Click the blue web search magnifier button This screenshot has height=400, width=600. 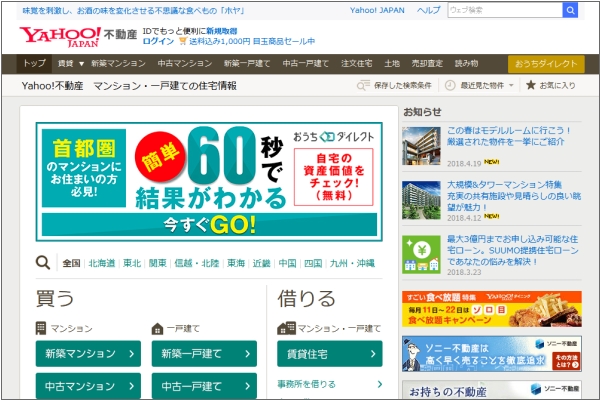click(570, 10)
